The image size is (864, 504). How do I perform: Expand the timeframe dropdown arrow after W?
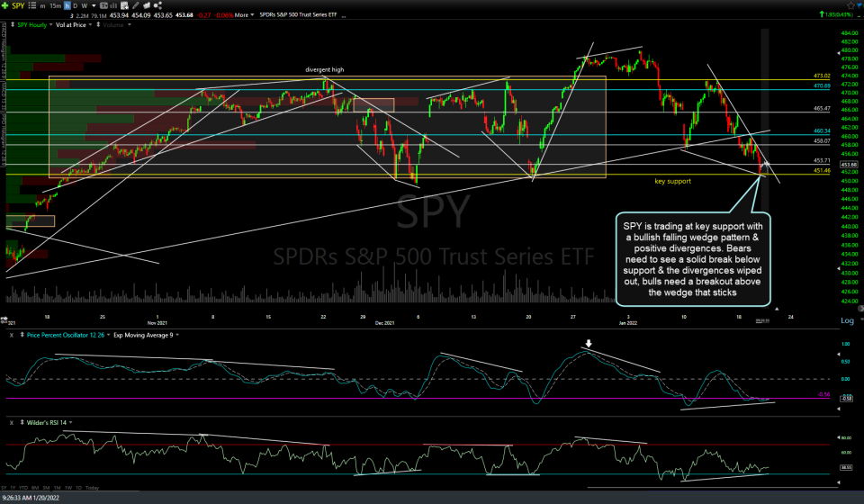coord(94,6)
